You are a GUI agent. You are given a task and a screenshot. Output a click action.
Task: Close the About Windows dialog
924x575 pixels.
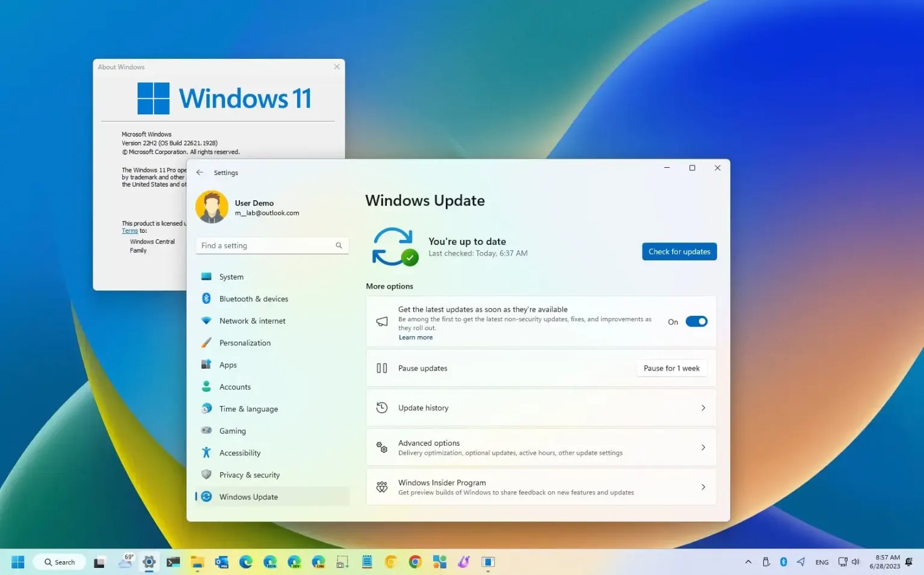pyautogui.click(x=337, y=67)
